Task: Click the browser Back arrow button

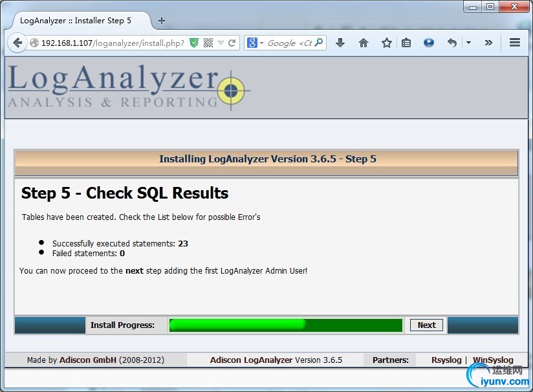Action: [17, 43]
